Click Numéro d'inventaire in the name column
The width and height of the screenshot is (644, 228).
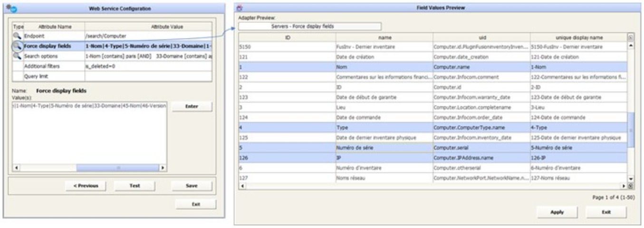coord(384,168)
